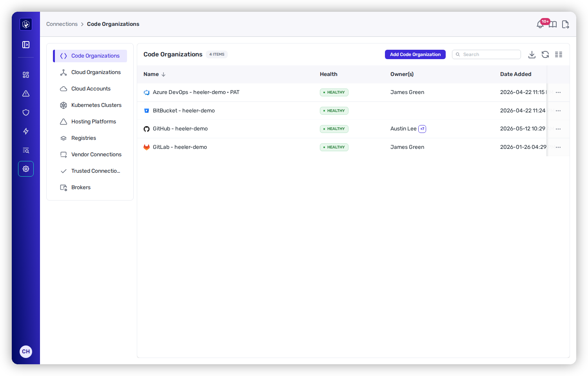
Task: Click the sign-out document icon at top right
Action: (565, 24)
